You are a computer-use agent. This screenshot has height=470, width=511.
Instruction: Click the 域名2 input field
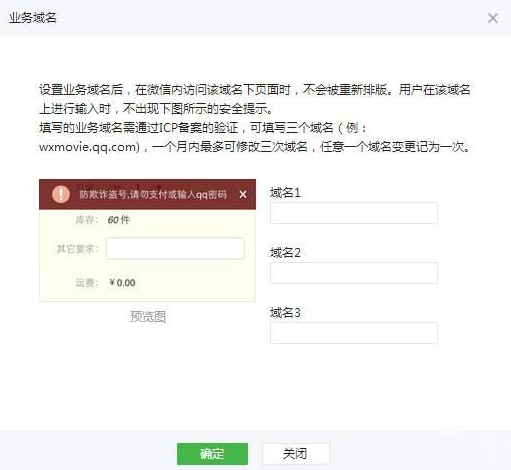point(354,273)
